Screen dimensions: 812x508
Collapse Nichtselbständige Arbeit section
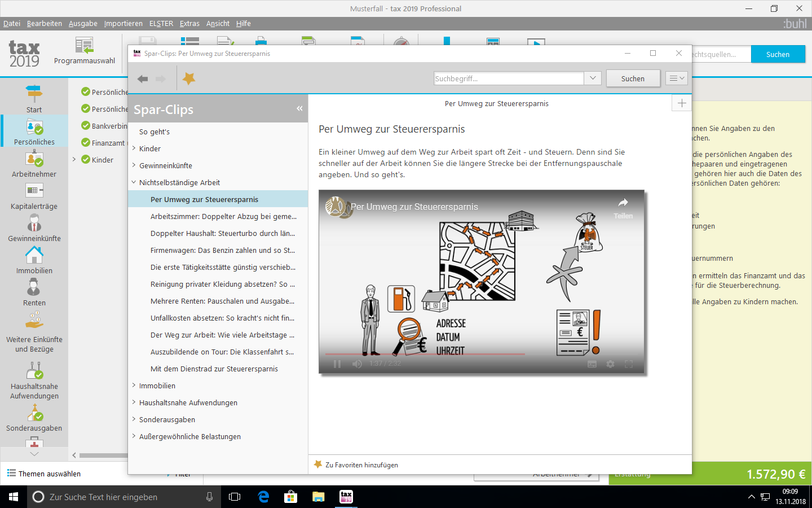(x=134, y=182)
